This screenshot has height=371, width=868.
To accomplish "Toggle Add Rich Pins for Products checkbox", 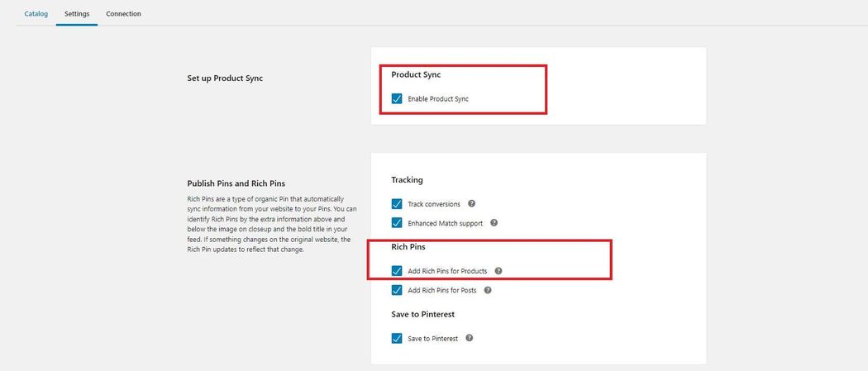I will 396,271.
